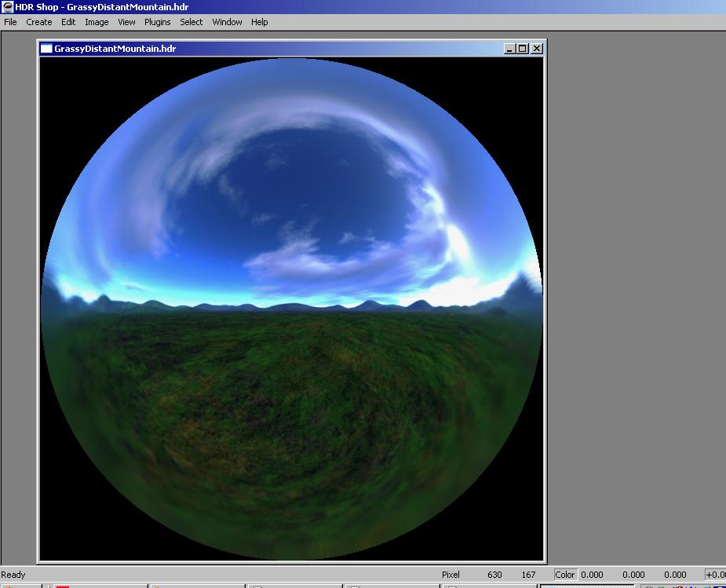Click the exposure value +0.00 in status bar
The height and width of the screenshot is (588, 726).
715,575
